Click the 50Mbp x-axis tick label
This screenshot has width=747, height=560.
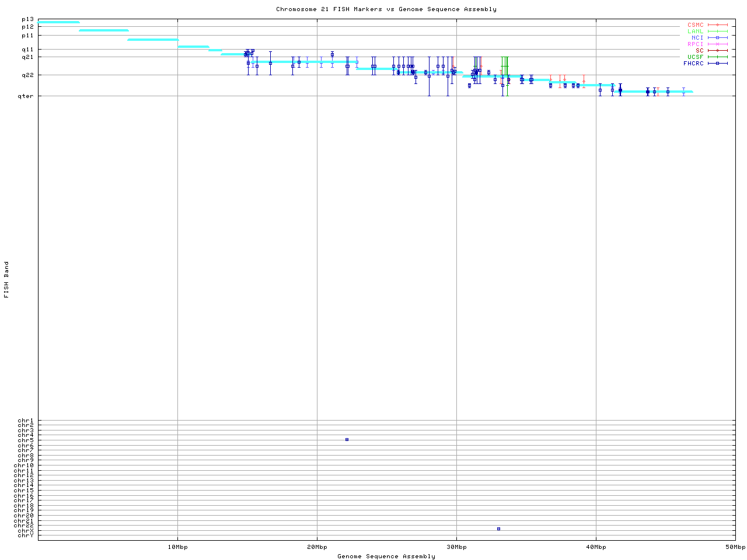pos(735,547)
